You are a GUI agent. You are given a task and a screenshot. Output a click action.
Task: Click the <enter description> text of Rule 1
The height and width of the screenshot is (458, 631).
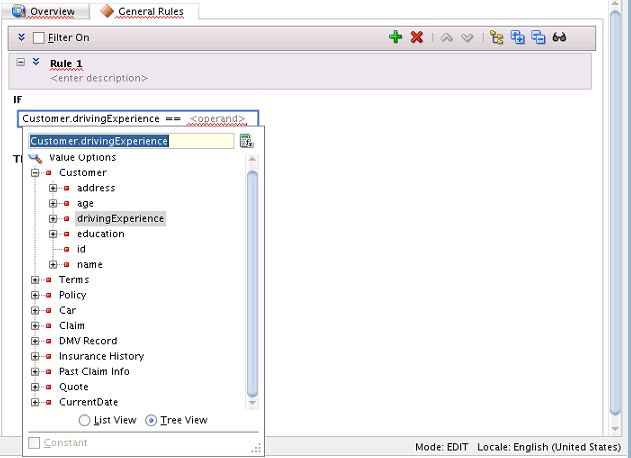click(x=99, y=78)
